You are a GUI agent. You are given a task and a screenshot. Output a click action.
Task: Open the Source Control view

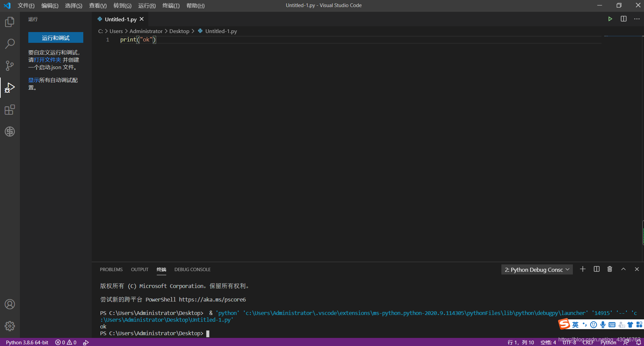(10, 65)
